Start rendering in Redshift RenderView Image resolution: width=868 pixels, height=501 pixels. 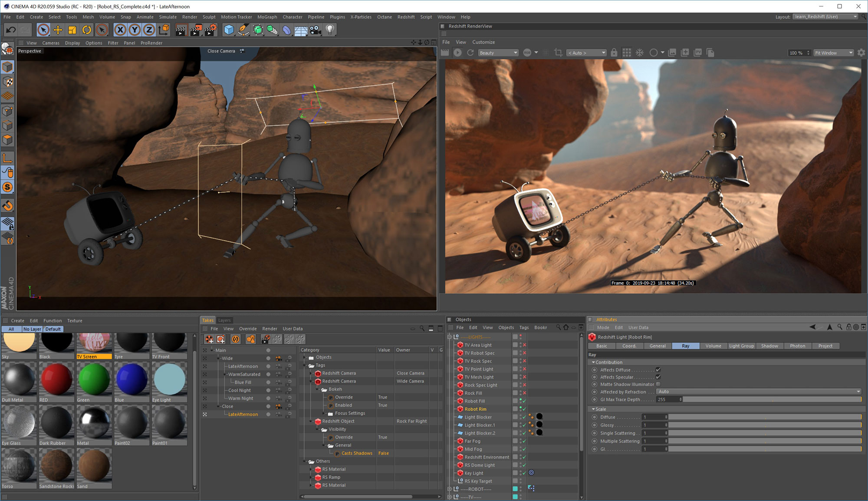[x=457, y=53]
